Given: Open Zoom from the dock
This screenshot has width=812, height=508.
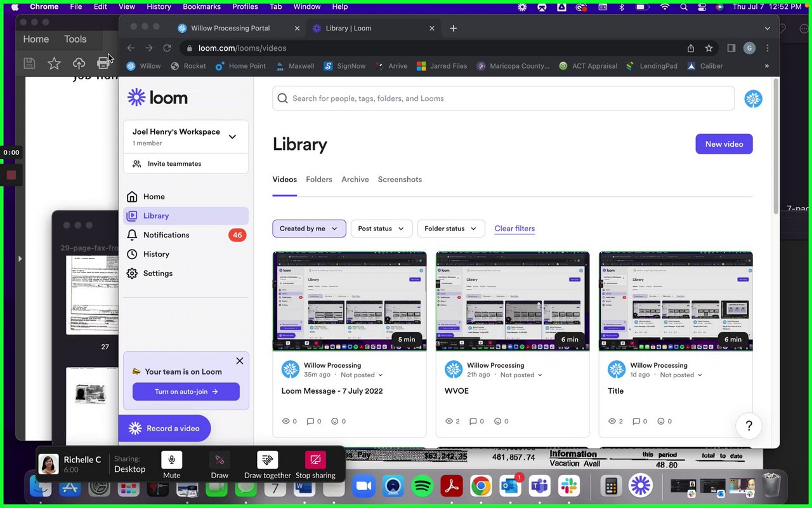Looking at the screenshot, I should (x=364, y=486).
